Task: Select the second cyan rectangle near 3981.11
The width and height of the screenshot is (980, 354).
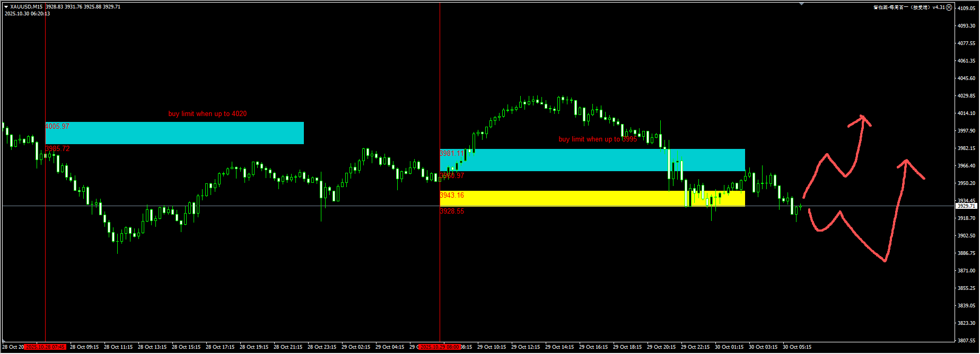Action: 592,160
